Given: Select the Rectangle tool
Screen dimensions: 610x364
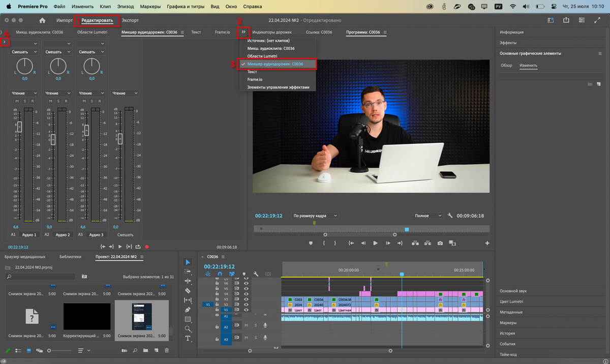Looking at the screenshot, I should (188, 319).
